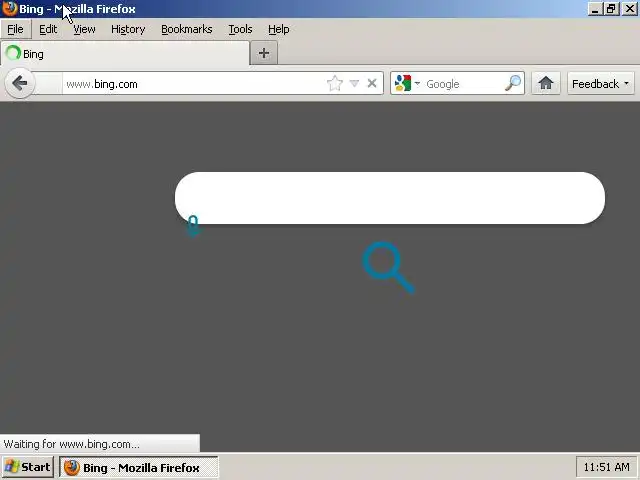Click the loading spinner on the Bing tab

pos(13,53)
